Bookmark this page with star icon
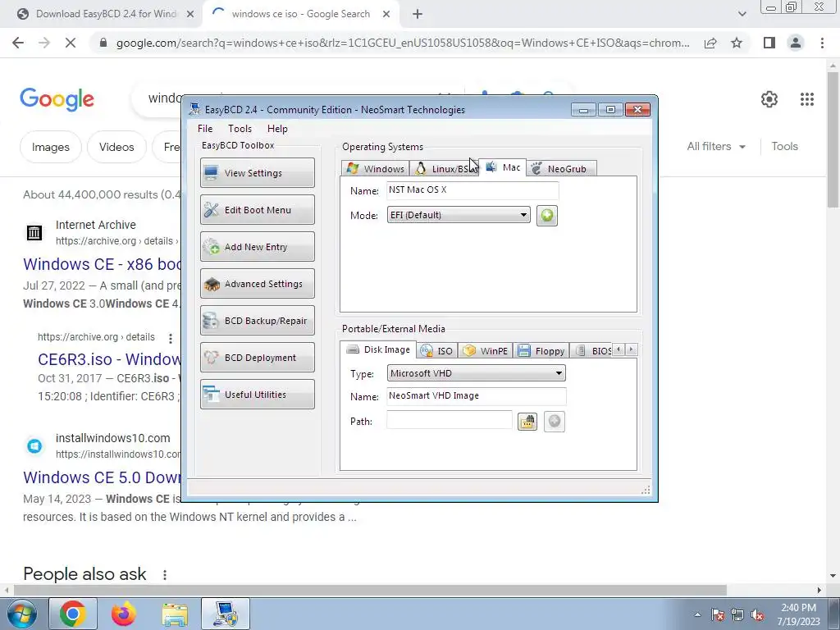840x630 pixels. [737, 43]
